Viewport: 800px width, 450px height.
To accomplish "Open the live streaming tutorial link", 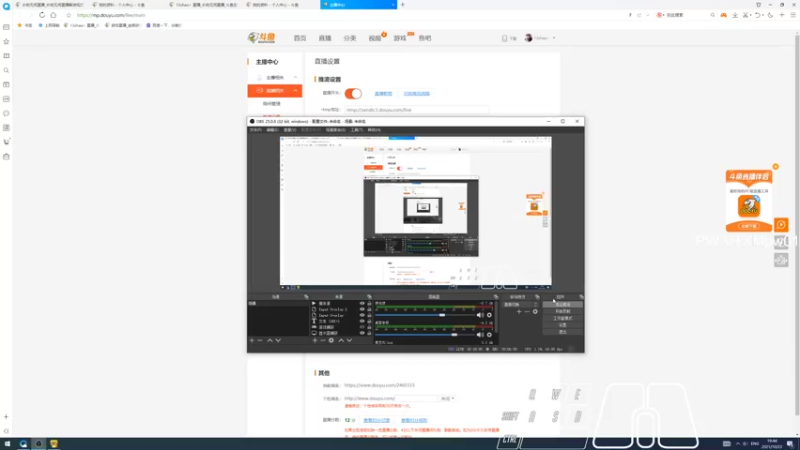I will tap(383, 94).
